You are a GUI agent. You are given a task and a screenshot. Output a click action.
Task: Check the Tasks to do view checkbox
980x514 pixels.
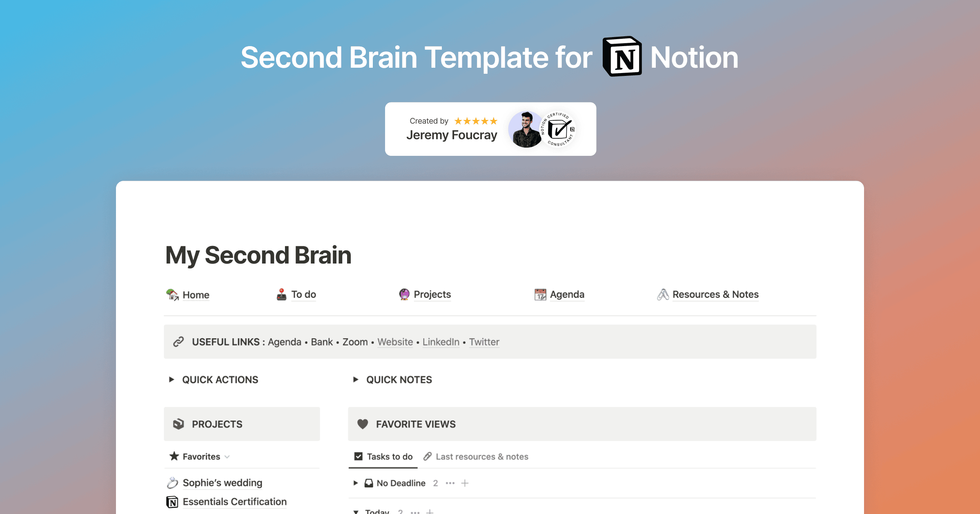coord(358,456)
